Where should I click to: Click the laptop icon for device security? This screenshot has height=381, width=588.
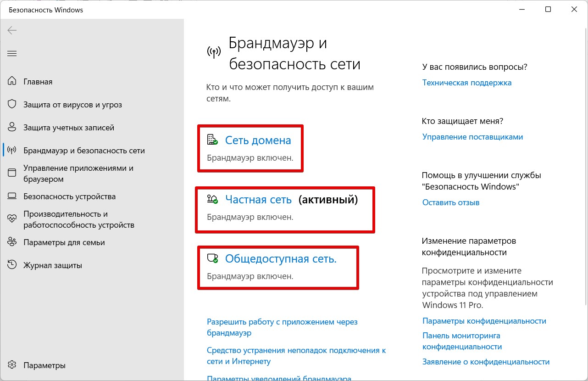[x=12, y=196]
